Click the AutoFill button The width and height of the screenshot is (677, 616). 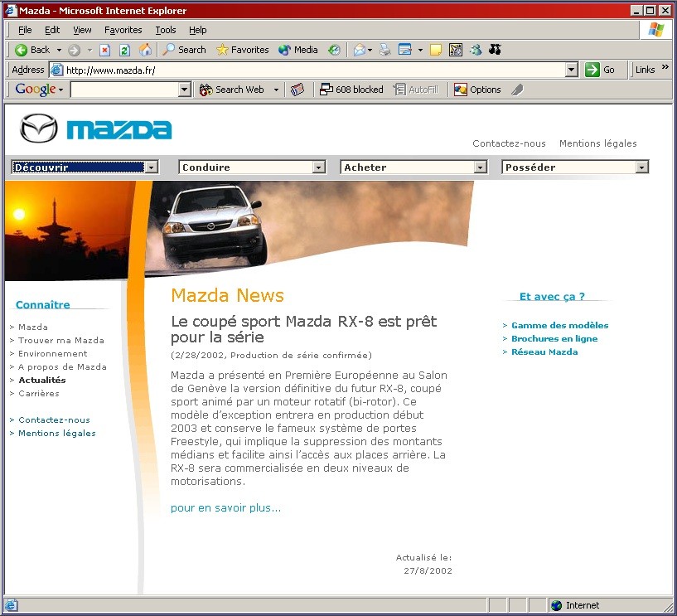point(416,90)
